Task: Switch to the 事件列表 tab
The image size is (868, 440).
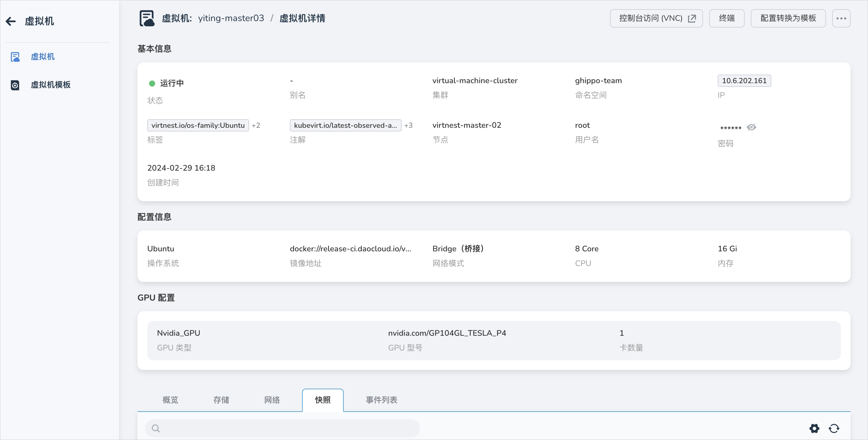Action: 381,400
